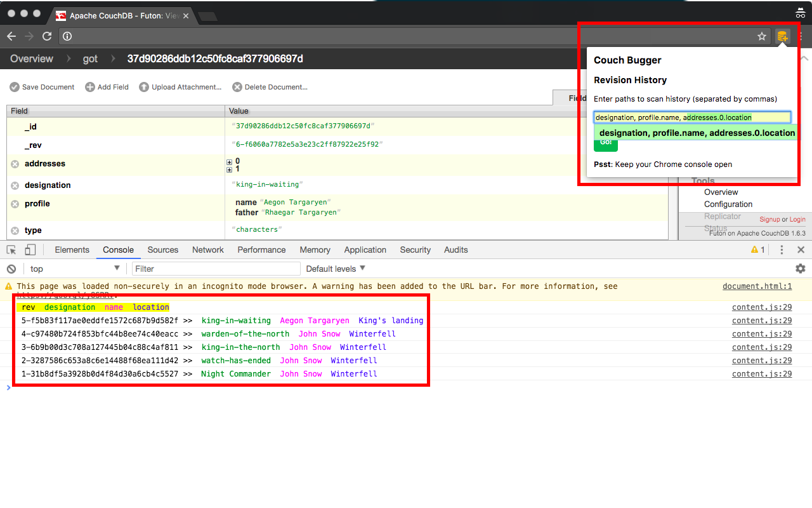The image size is (812, 508).
Task: Open the Default levels dropdown
Action: coord(336,269)
